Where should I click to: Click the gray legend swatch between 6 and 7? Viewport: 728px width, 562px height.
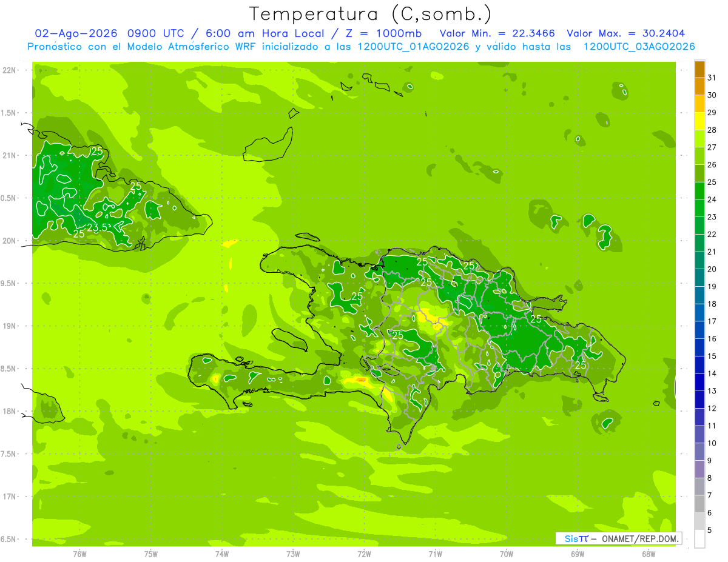click(699, 504)
